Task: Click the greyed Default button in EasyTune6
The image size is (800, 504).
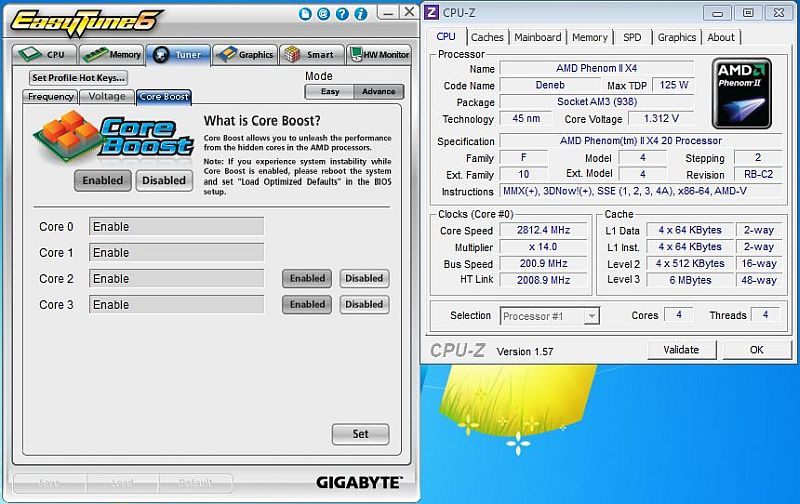Action: [195, 483]
